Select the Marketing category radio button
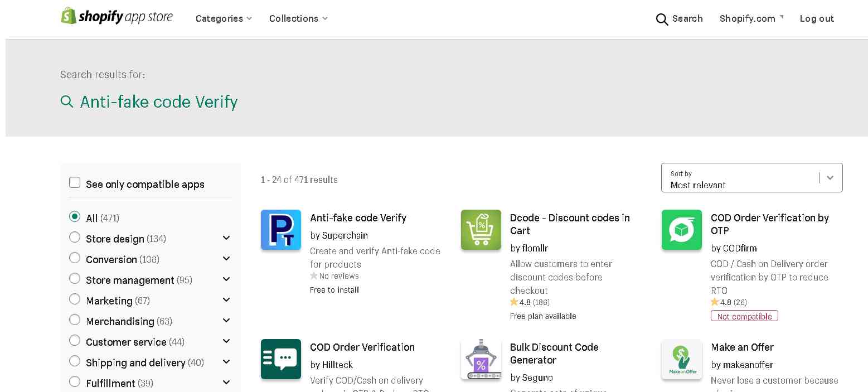This screenshot has width=868, height=392. (75, 299)
